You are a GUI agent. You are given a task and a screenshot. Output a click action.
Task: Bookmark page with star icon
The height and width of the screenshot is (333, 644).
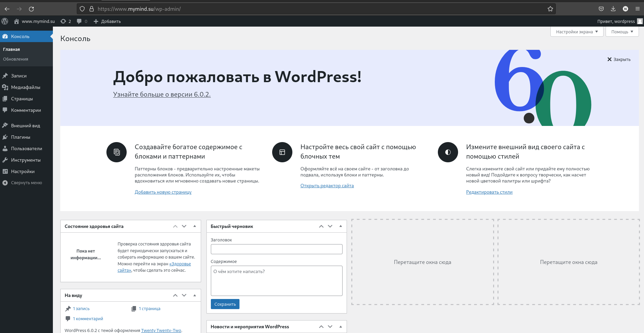550,9
